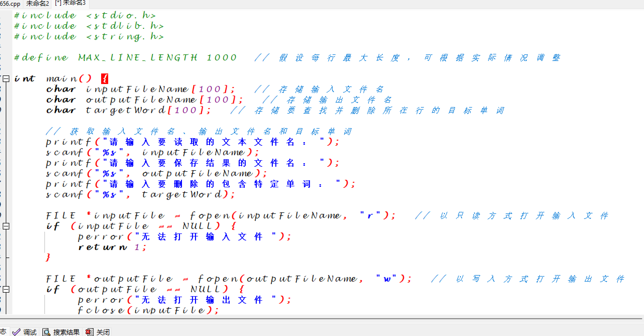Collapse the main() function fold marker
The width and height of the screenshot is (644, 336).
(6, 79)
